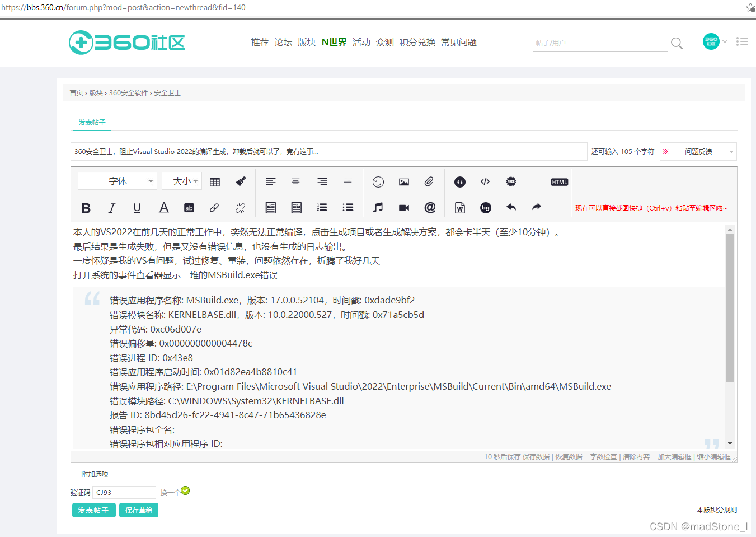Attach a file with the paperclip icon
Image resolution: width=756 pixels, height=537 pixels.
coord(429,181)
